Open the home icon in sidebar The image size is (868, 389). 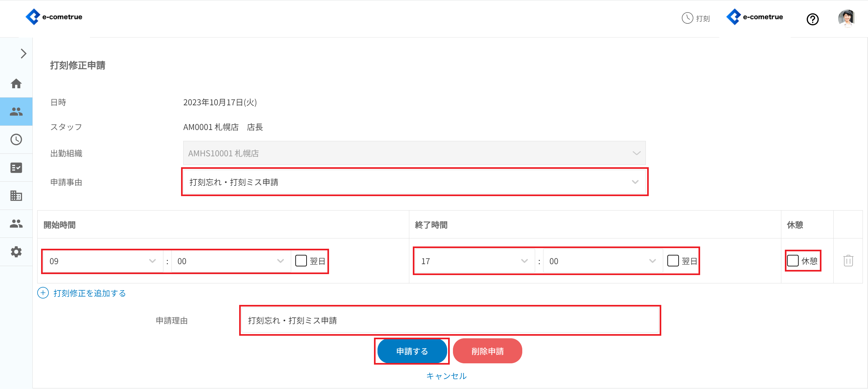click(16, 83)
